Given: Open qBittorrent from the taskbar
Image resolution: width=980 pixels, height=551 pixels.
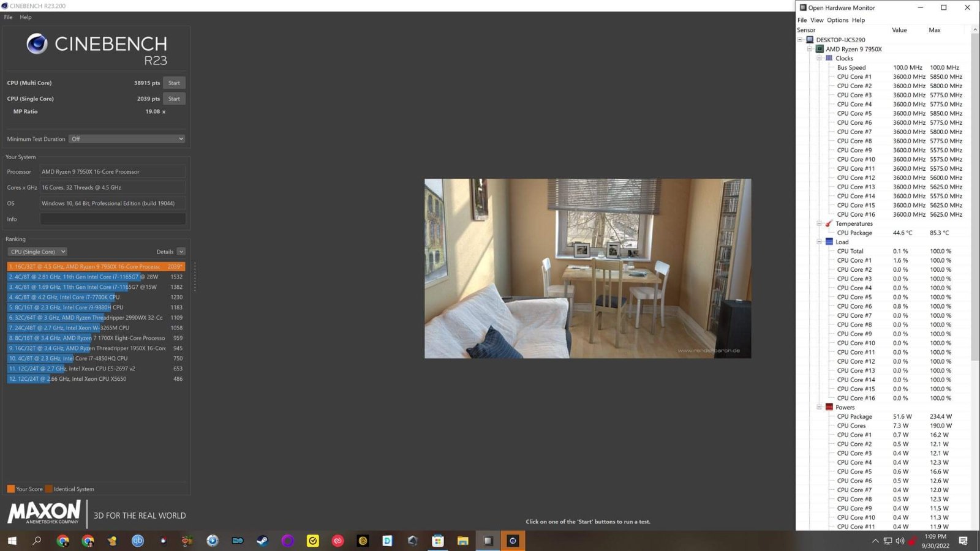Looking at the screenshot, I should tap(138, 541).
